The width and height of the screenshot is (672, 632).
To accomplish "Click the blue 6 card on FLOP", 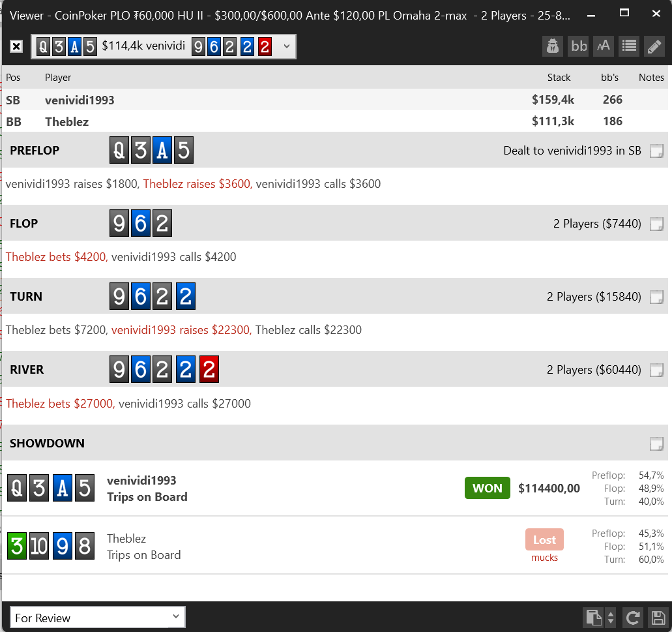I will (141, 223).
